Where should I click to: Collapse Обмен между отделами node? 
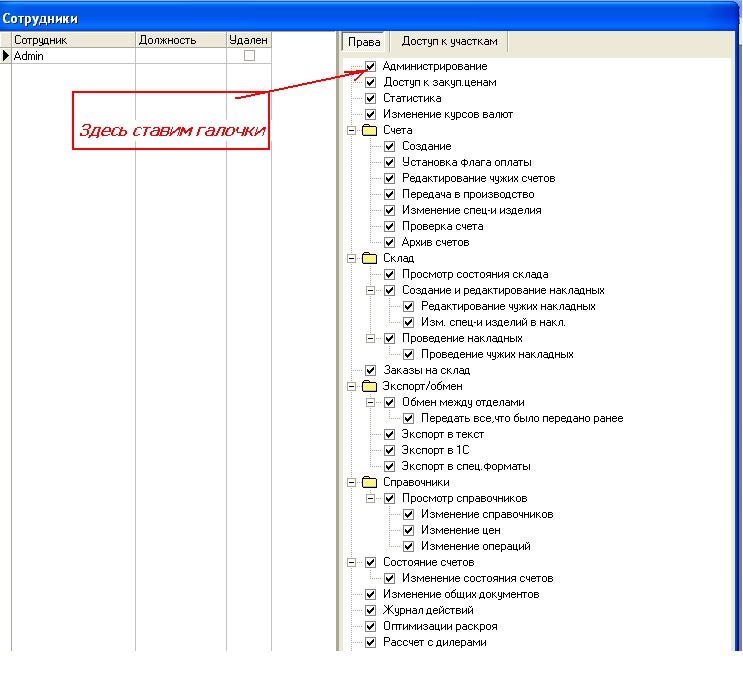point(371,402)
